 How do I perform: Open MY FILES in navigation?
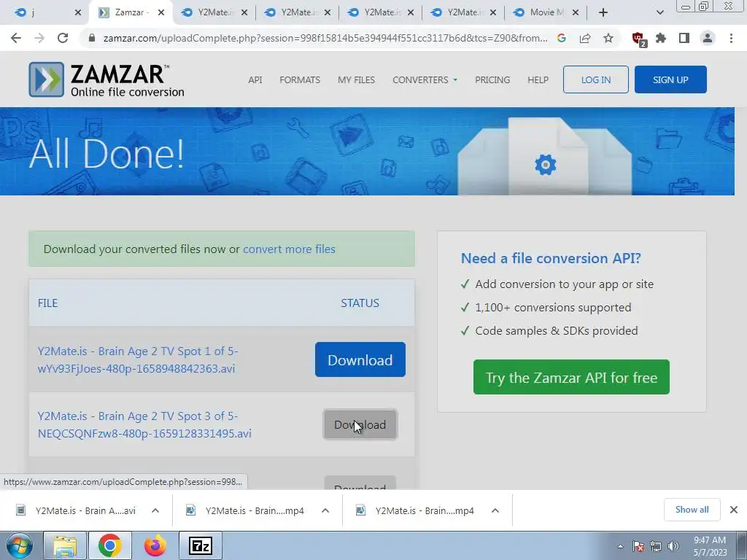pos(356,80)
